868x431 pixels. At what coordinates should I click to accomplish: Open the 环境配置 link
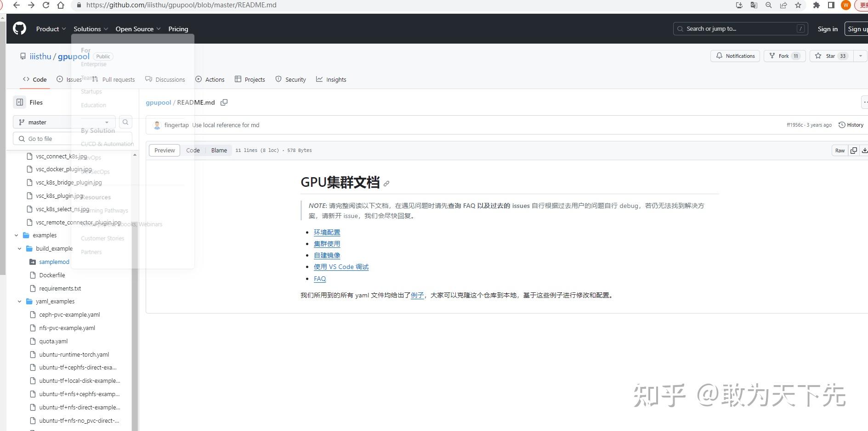[x=327, y=232]
